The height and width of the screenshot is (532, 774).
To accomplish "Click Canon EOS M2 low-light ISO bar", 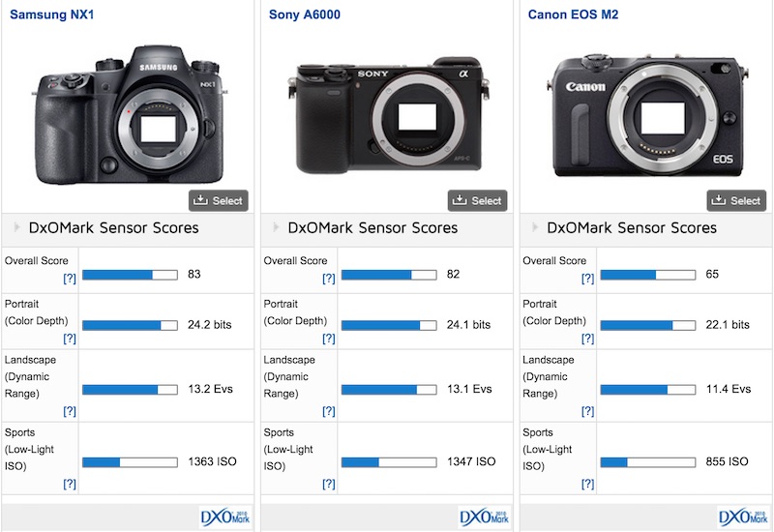I will (x=648, y=462).
